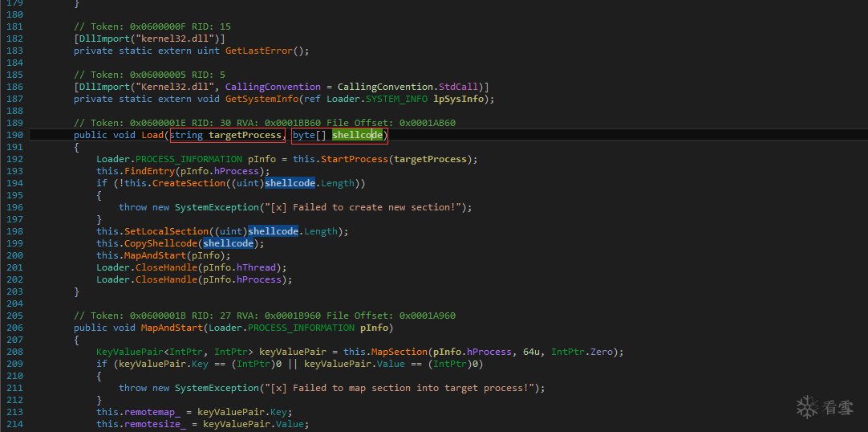The image size is (868, 432).
Task: Click line number 206 in the gutter
Action: pyautogui.click(x=14, y=328)
